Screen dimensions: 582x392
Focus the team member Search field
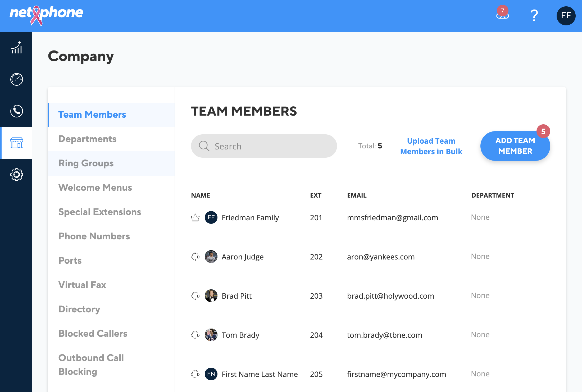click(x=264, y=146)
